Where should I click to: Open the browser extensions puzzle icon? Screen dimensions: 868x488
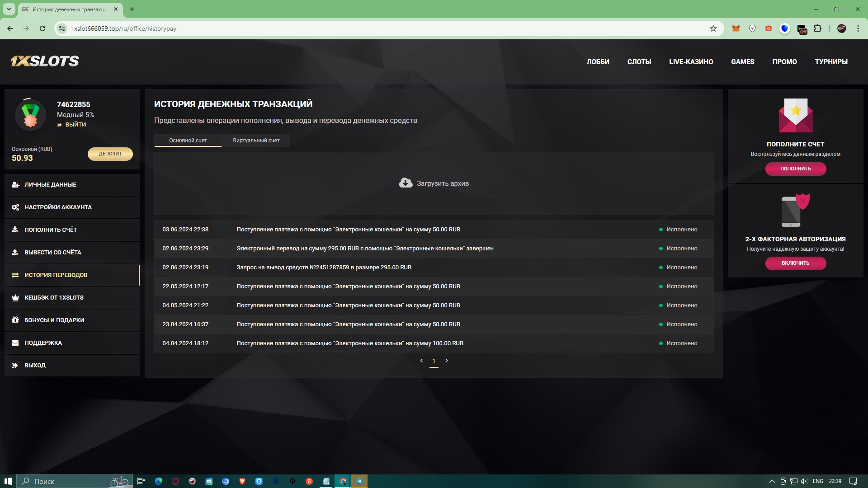pyautogui.click(x=817, y=28)
